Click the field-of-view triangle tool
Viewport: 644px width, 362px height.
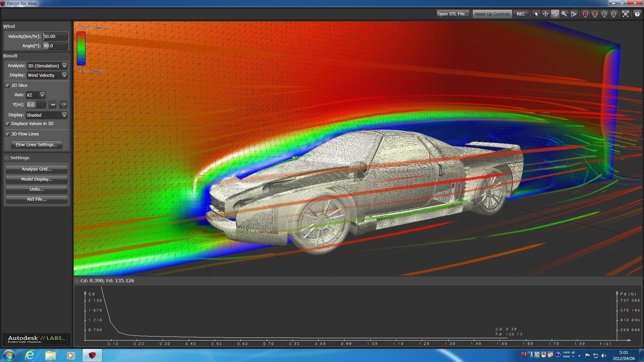tap(574, 14)
